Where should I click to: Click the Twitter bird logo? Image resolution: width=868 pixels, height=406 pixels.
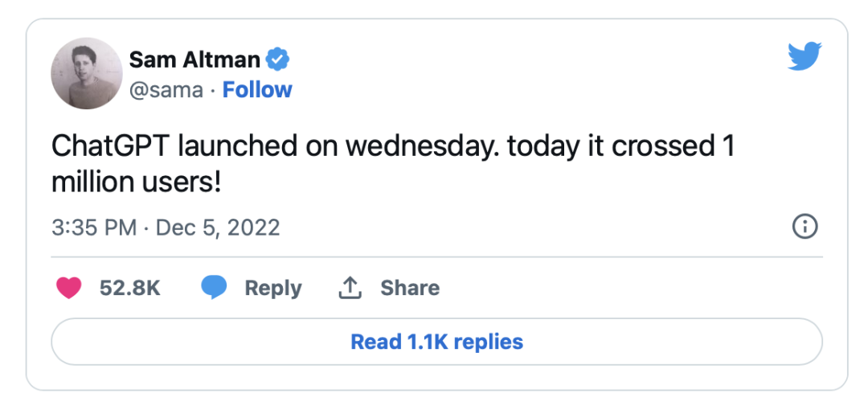[805, 57]
